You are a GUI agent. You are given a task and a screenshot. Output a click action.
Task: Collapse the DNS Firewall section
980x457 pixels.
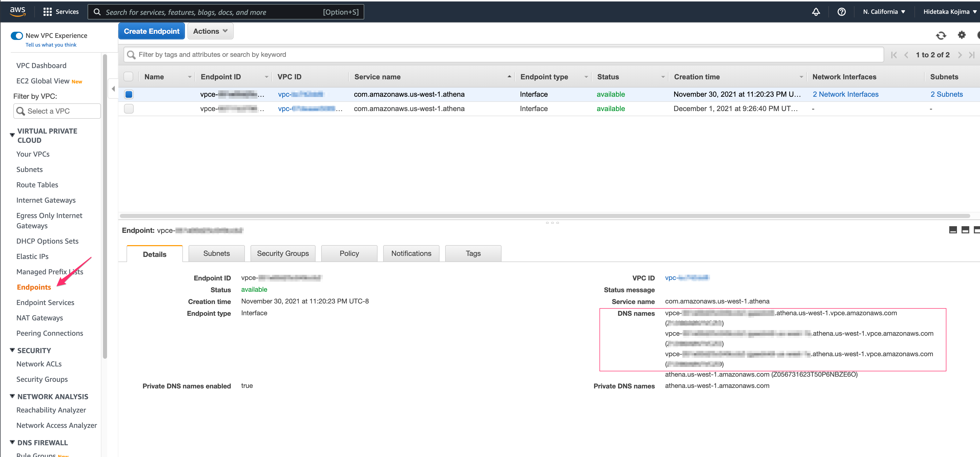pos(12,442)
